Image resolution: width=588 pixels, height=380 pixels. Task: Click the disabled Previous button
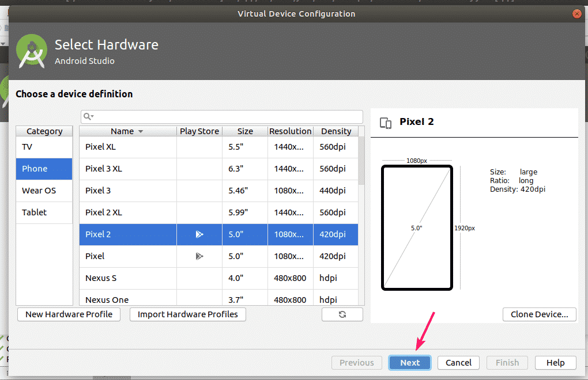[x=357, y=362]
